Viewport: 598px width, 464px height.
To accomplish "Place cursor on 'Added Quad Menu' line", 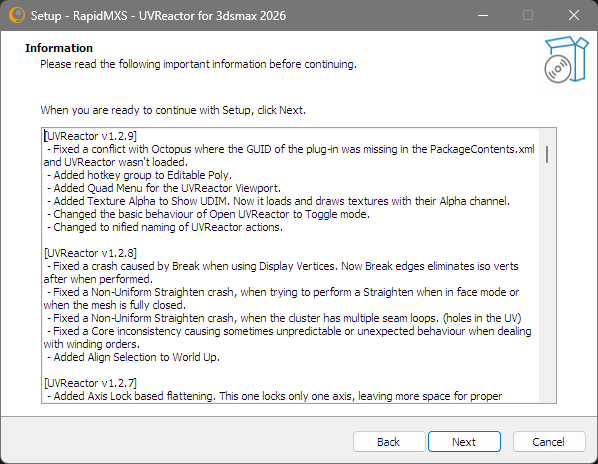I will point(164,188).
